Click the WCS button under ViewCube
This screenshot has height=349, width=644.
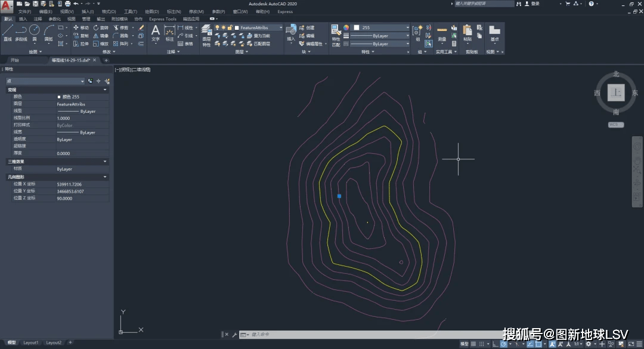(x=615, y=125)
